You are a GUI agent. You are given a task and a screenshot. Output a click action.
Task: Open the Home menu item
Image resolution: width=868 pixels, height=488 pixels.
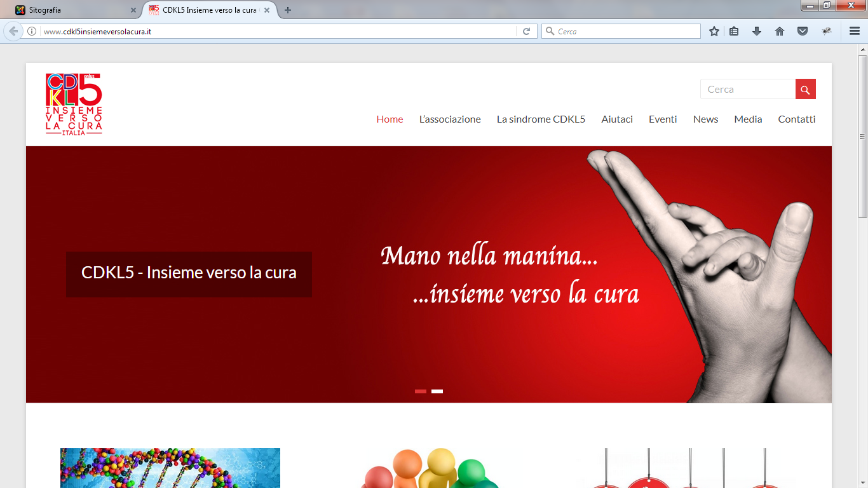tap(390, 119)
